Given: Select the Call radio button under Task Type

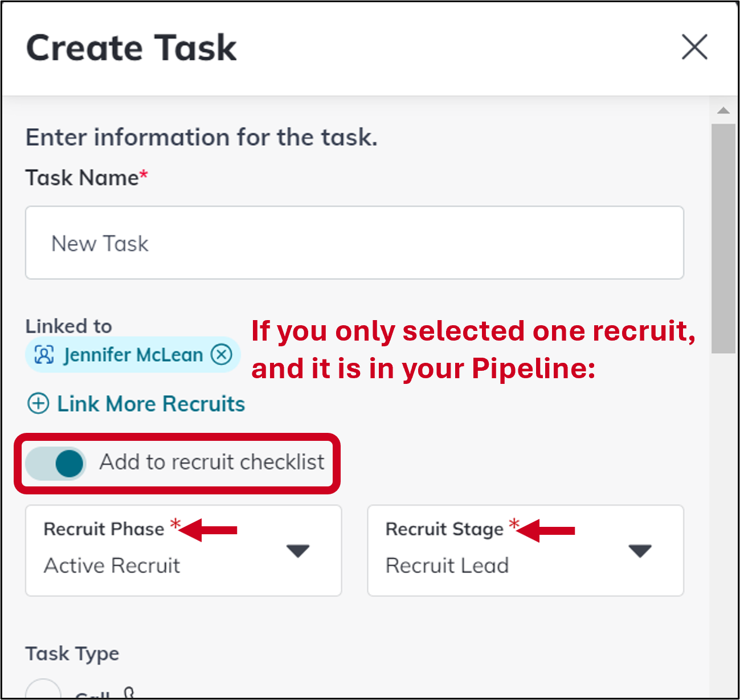Looking at the screenshot, I should click(44, 694).
